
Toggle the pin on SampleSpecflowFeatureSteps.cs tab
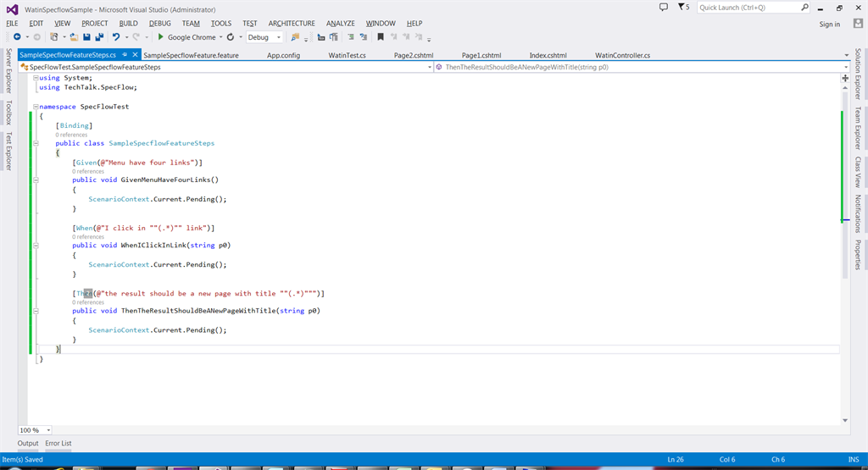[x=125, y=55]
